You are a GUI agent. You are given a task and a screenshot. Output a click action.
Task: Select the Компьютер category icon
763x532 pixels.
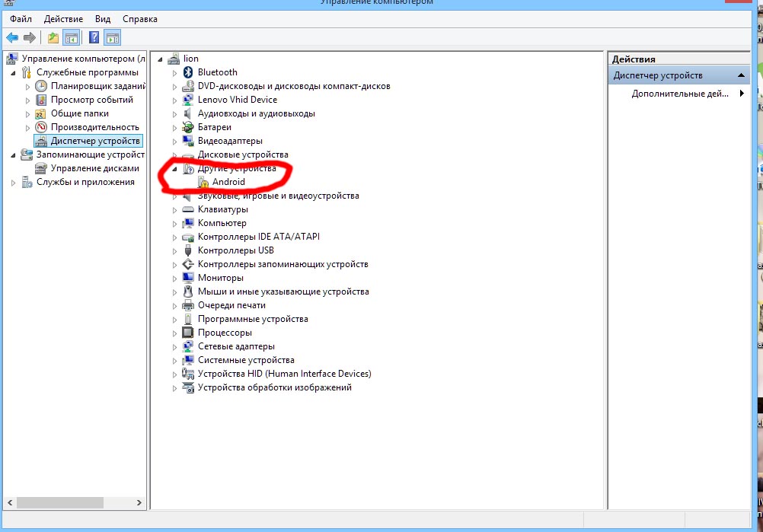188,223
